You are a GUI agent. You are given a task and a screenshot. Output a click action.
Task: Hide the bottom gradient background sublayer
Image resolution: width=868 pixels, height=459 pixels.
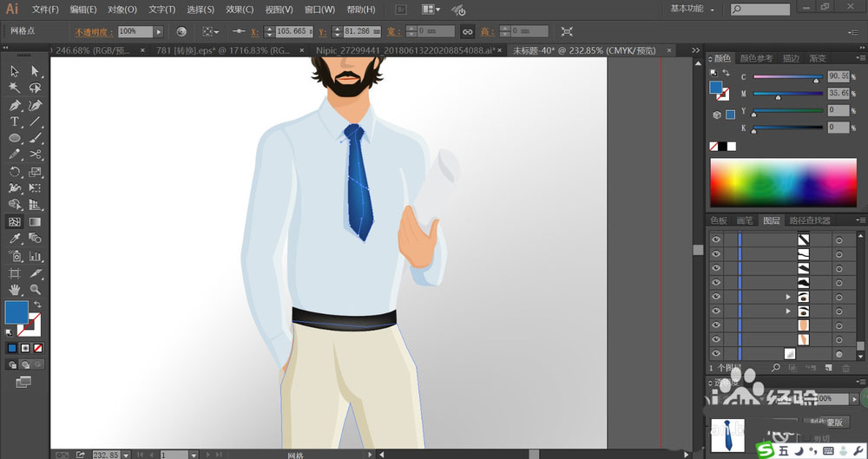pyautogui.click(x=716, y=353)
